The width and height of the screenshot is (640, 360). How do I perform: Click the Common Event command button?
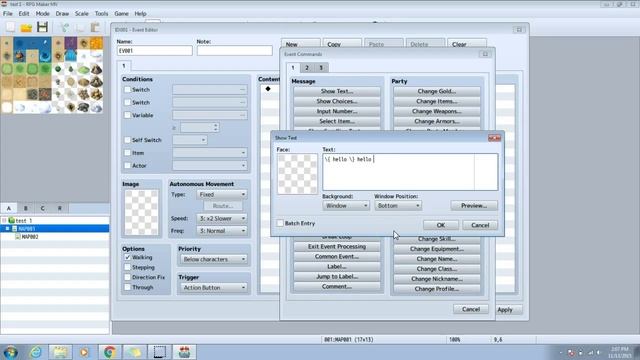tap(337, 257)
